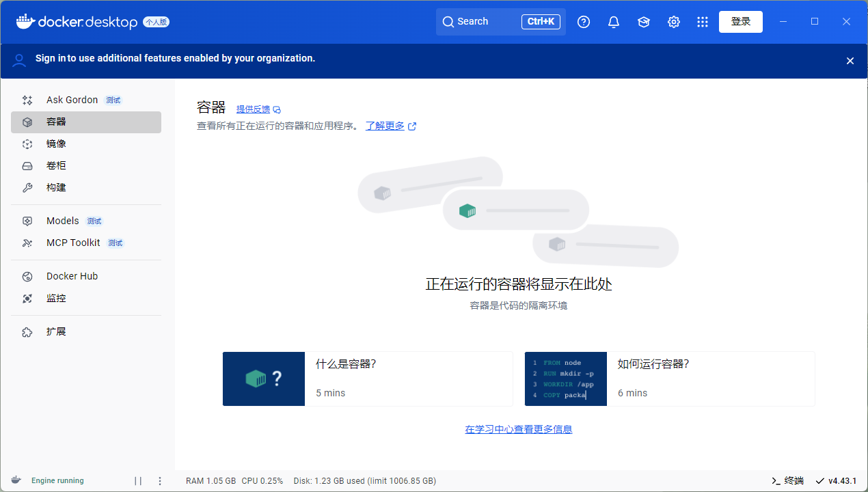Open MCP Toolkit in the sidebar
The height and width of the screenshot is (492, 868).
point(73,243)
